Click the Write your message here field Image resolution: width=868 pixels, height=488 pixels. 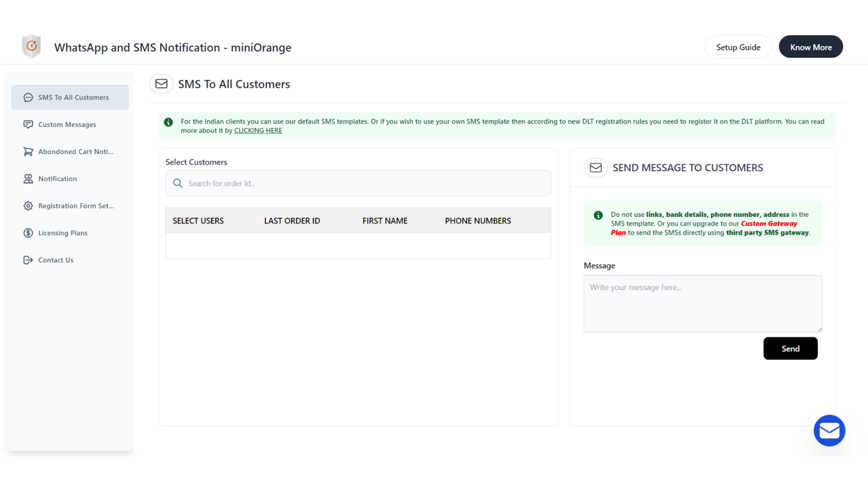pos(703,304)
